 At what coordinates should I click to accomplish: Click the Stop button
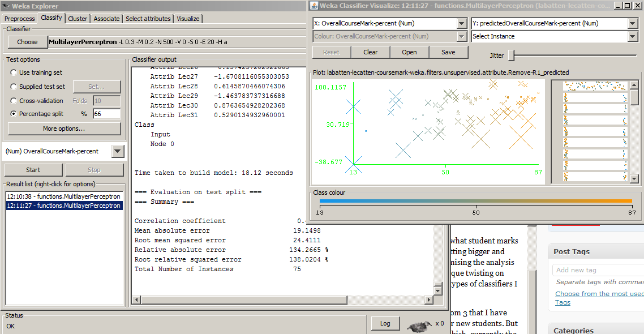94,170
